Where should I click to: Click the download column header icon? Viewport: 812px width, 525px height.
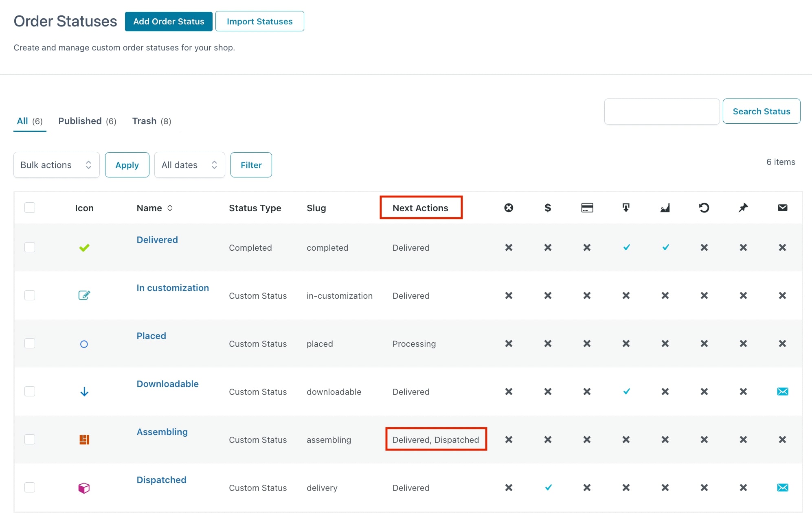(626, 208)
